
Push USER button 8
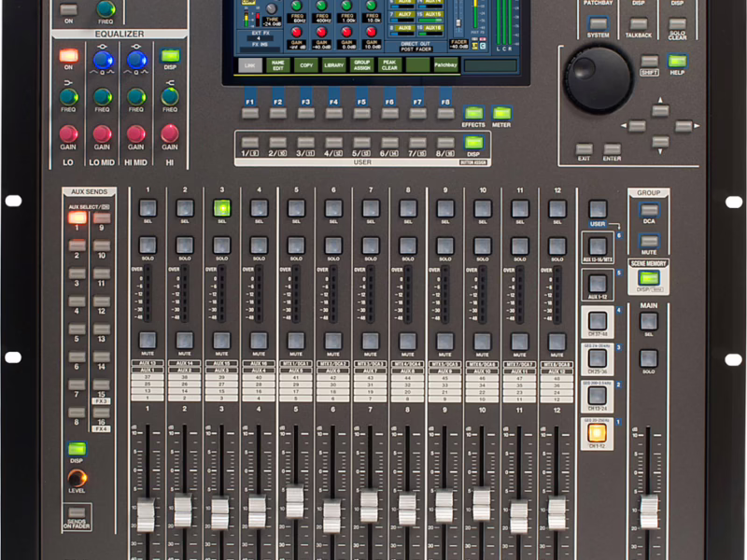(446, 143)
